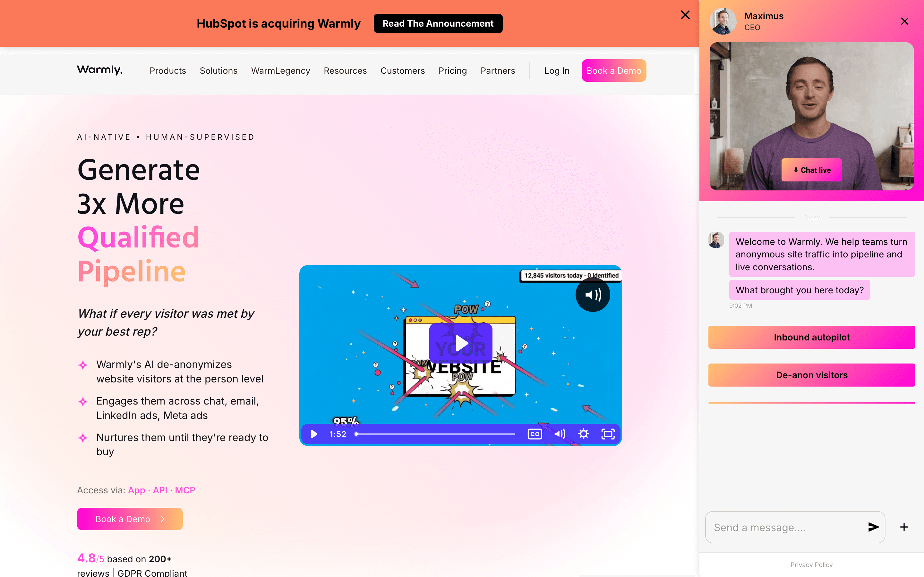The height and width of the screenshot is (577, 924).
Task: Click the small play icon in video controls
Action: 314,434
